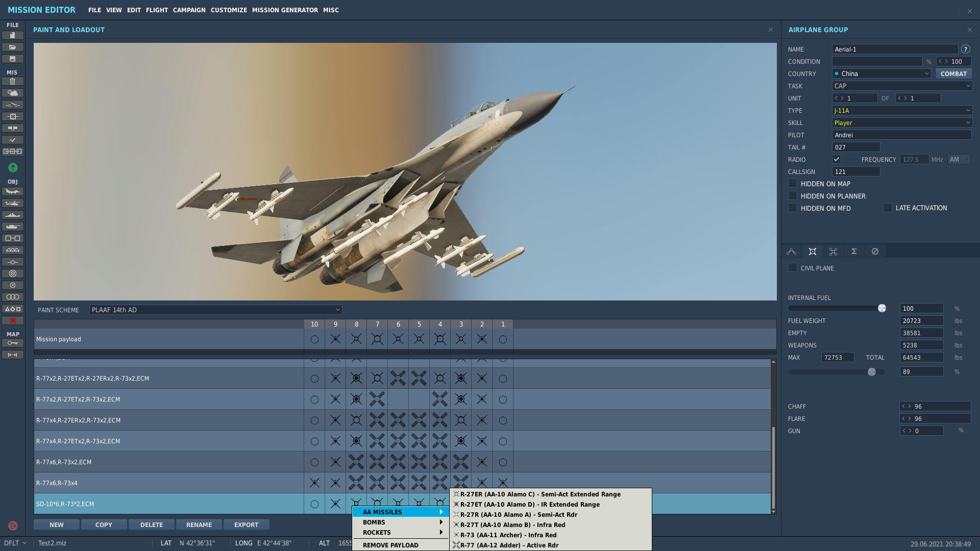980x551 pixels.
Task: Click the red X delete object icon
Action: 13,320
